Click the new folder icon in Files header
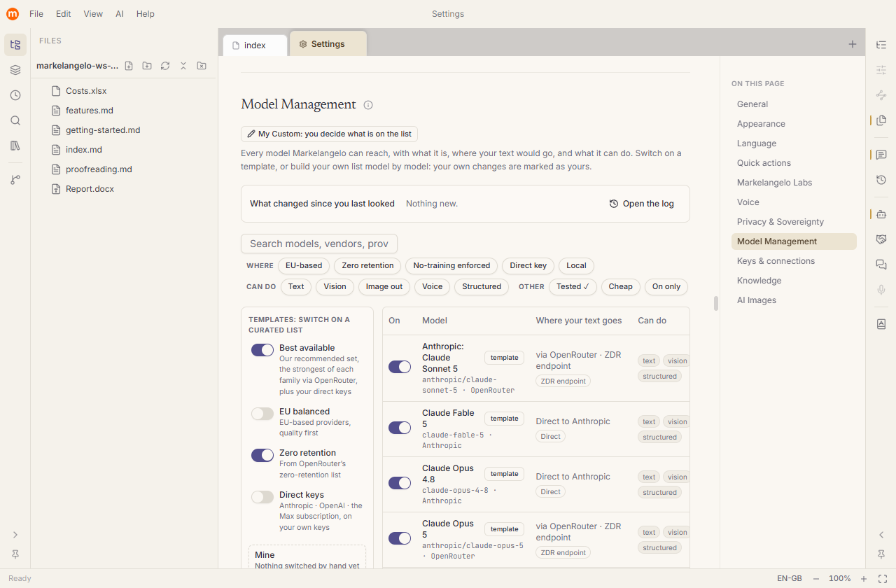Screen dimensions: 896x588 (x=147, y=66)
